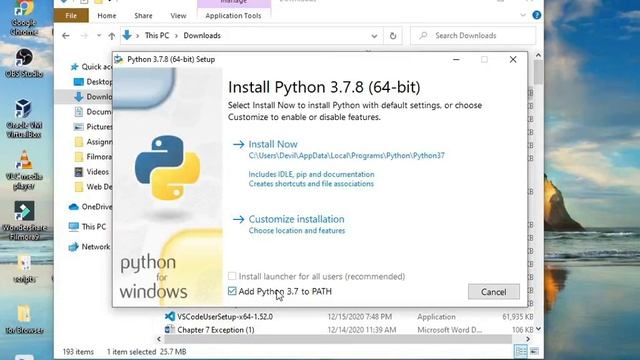The width and height of the screenshot is (640, 360).
Task: Cancel the Python setup
Action: [493, 292]
